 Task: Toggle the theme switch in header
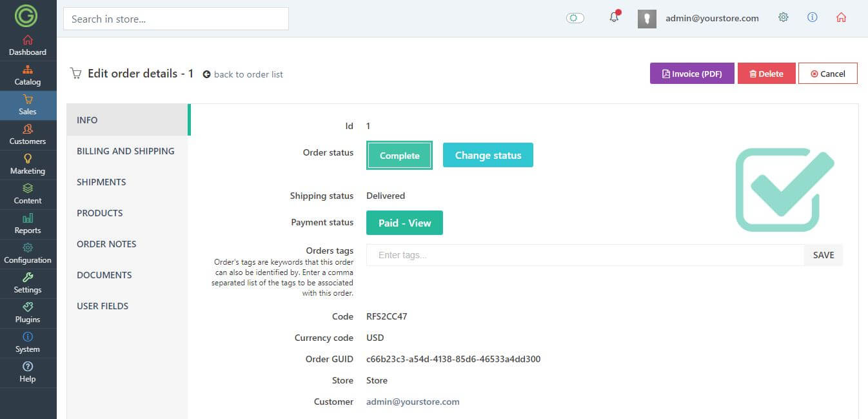click(575, 18)
